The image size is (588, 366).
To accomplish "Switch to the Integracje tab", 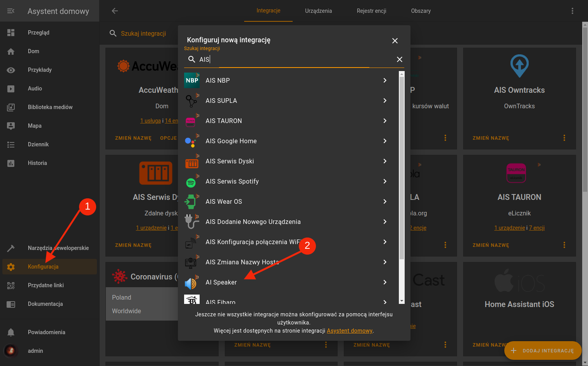I will (268, 11).
